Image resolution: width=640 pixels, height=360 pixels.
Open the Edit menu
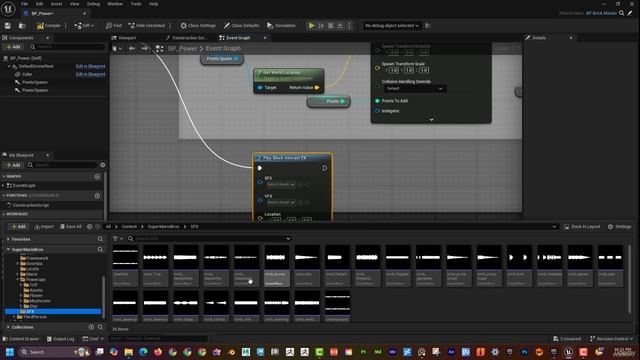[x=39, y=4]
